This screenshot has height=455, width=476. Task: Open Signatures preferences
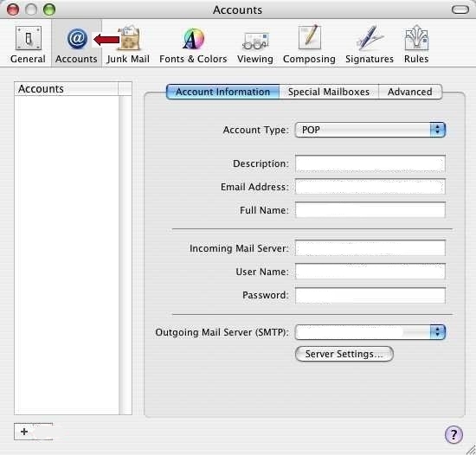pyautogui.click(x=370, y=45)
